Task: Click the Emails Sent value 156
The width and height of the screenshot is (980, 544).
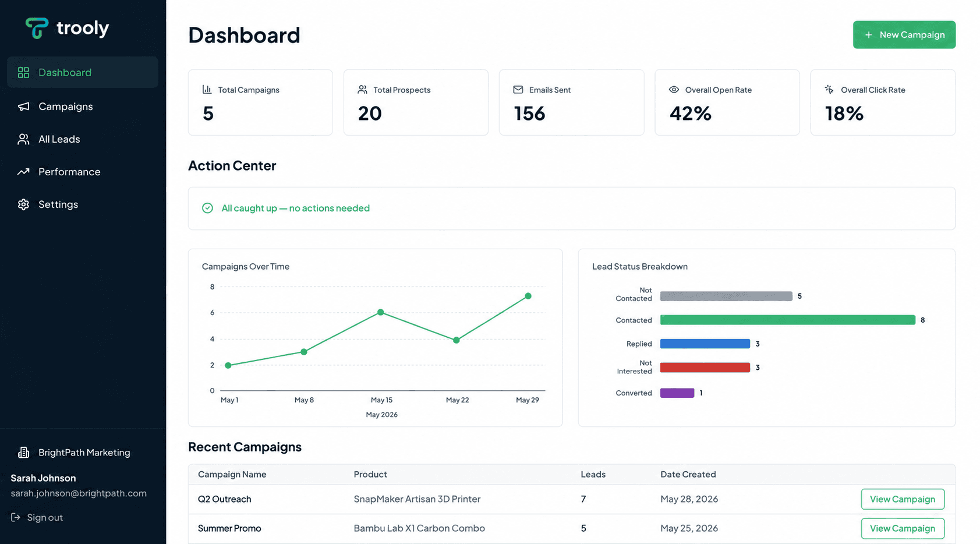Action: click(529, 113)
